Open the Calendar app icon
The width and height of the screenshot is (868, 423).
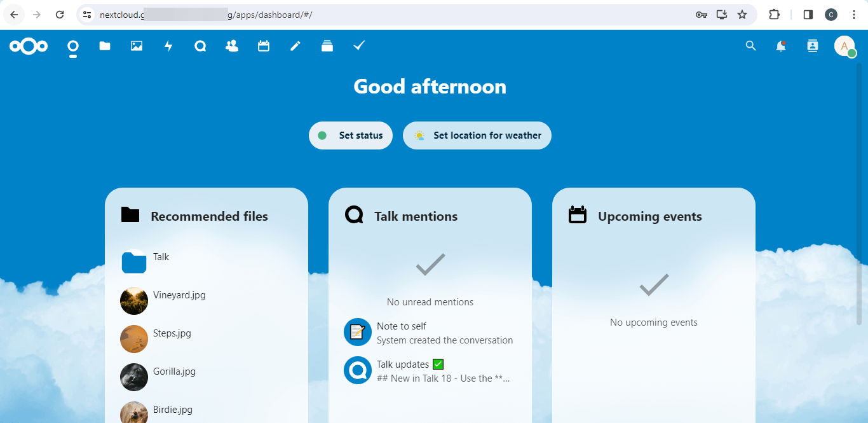click(264, 46)
